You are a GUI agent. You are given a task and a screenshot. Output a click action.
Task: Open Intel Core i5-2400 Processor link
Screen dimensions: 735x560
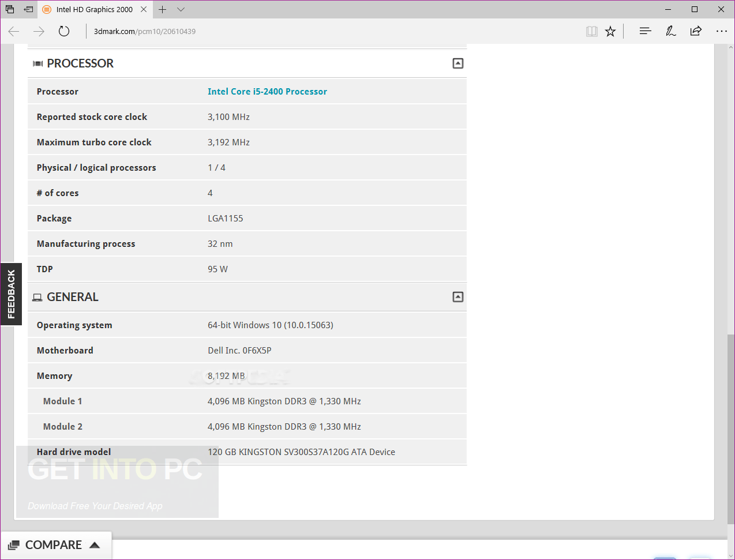pyautogui.click(x=267, y=91)
